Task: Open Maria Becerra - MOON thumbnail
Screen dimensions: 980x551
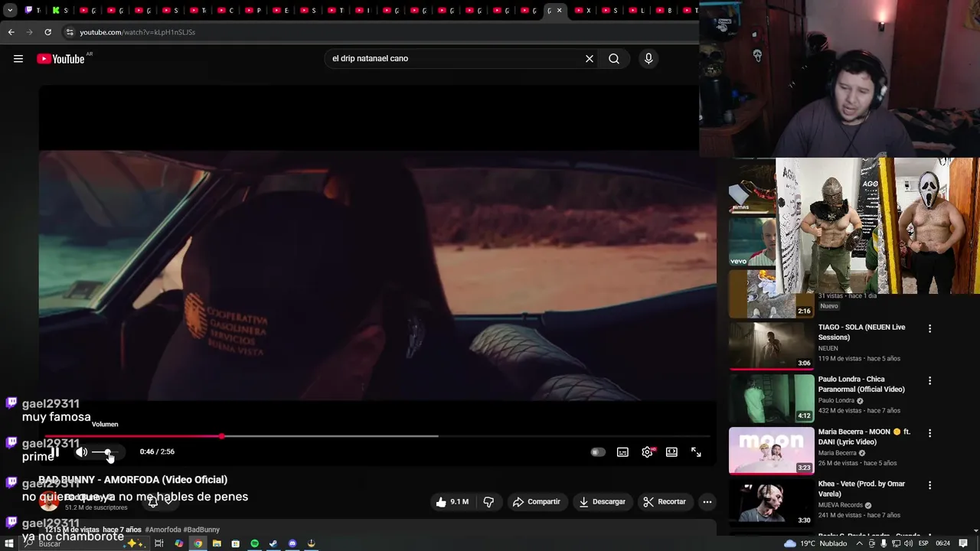Action: [x=771, y=451]
